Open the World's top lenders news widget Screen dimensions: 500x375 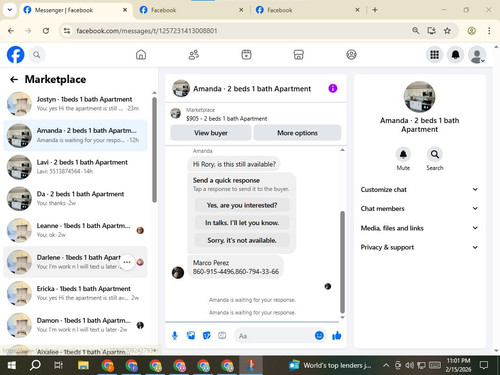pyautogui.click(x=330, y=365)
